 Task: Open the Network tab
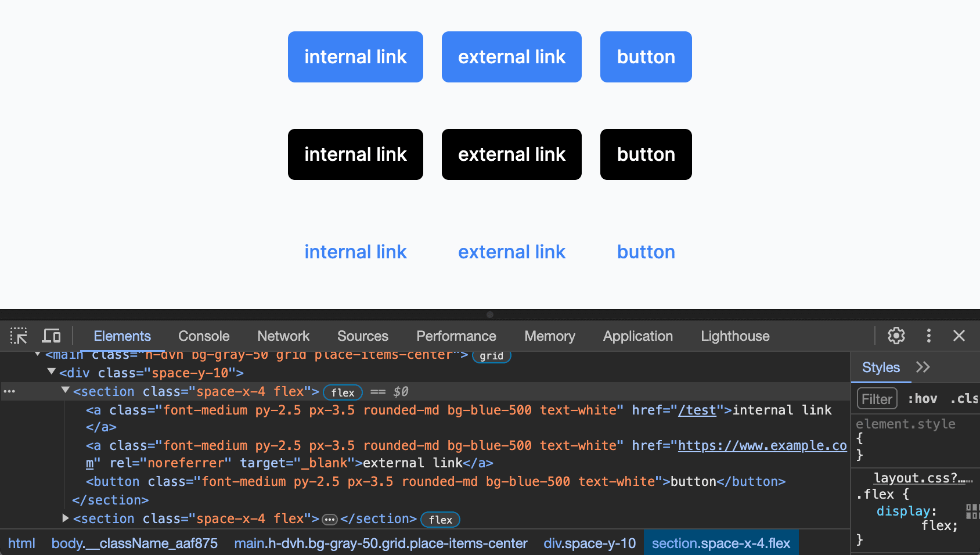point(283,336)
